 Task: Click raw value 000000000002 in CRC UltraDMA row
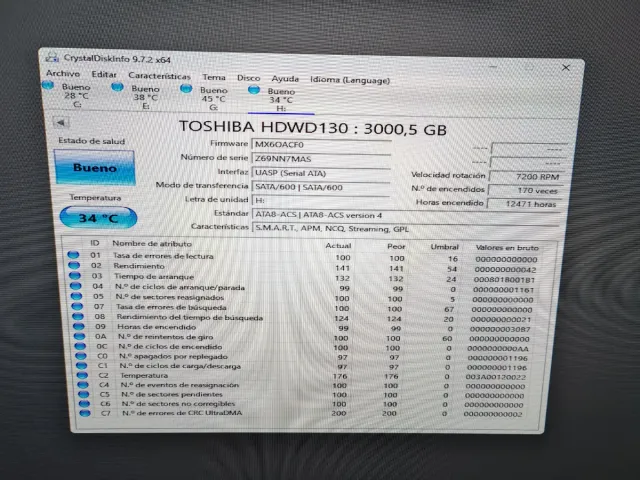[493, 414]
